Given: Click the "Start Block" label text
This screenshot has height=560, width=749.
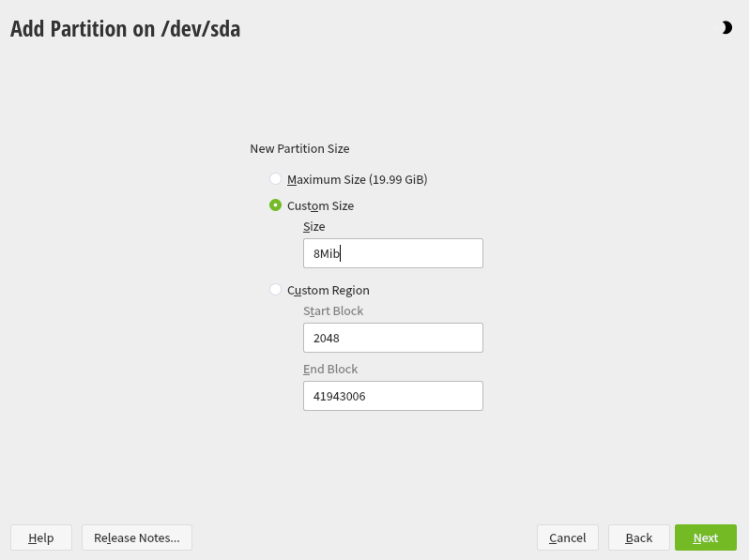Looking at the screenshot, I should point(333,310).
